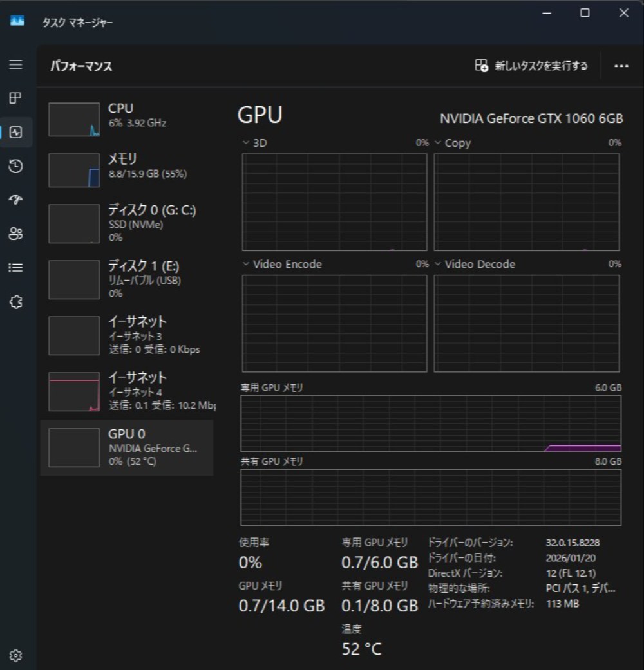Viewport: 644px width, 670px height.
Task: Click driver version 32.0.15.8228
Action: click(x=573, y=543)
